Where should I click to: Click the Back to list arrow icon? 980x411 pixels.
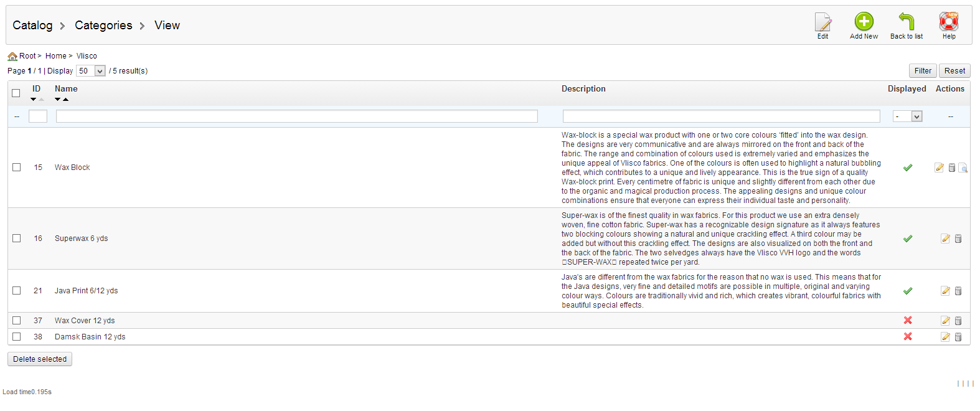tap(906, 22)
